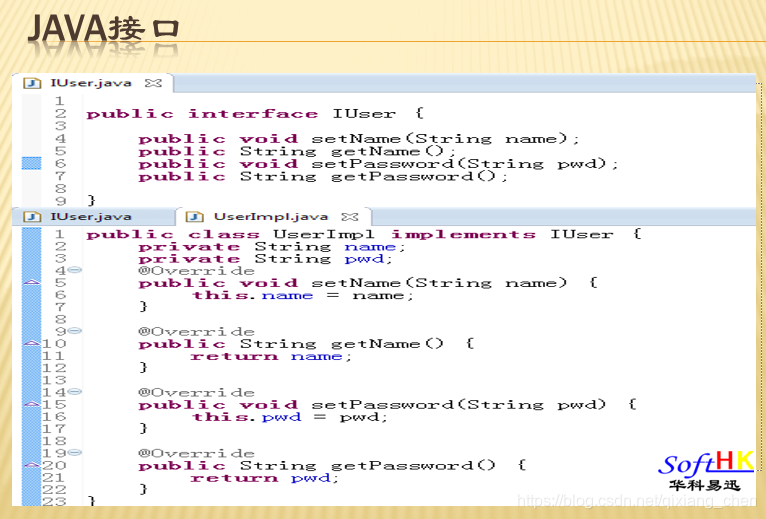The image size is (766, 519).
Task: Click 'this.name = name;' statement
Action: point(303,295)
